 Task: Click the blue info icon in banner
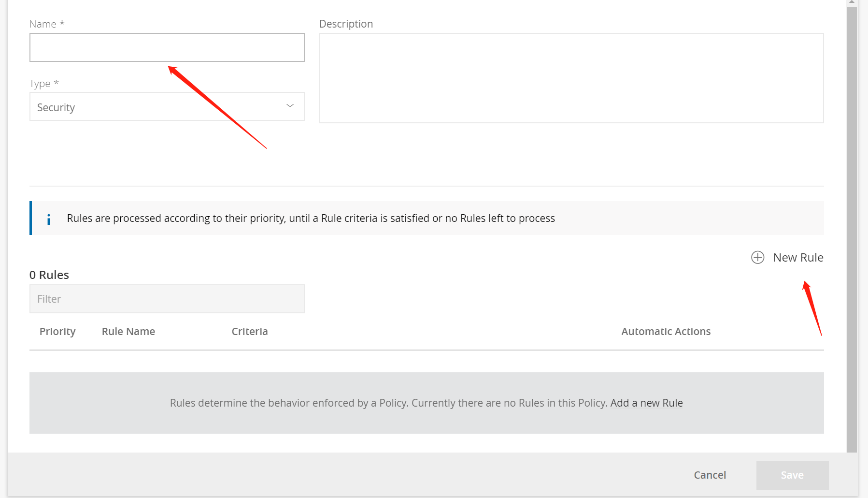tap(48, 220)
